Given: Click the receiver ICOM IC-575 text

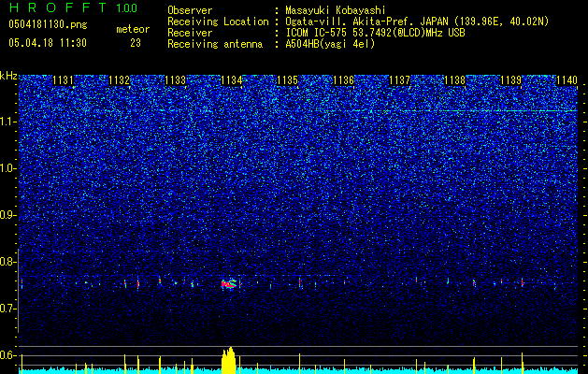Looking at the screenshot, I should point(375,33).
